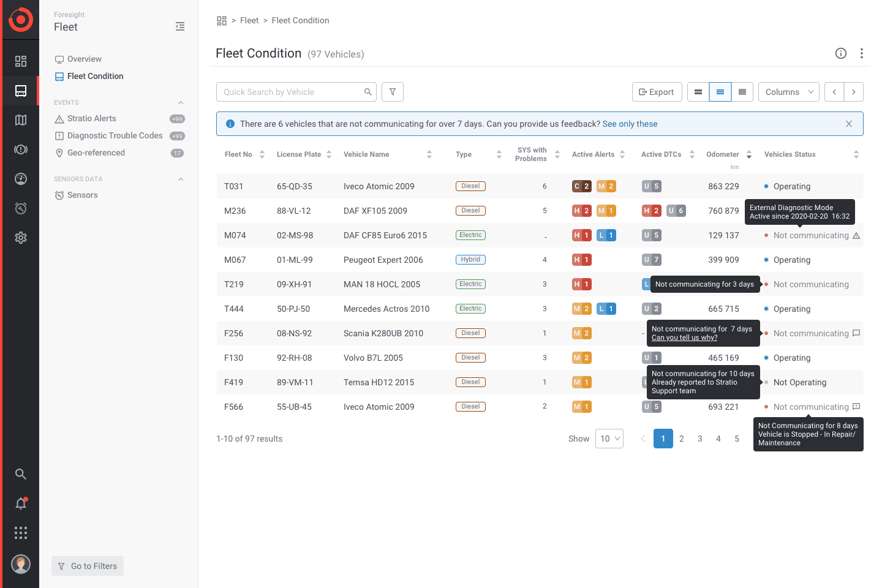Click the See only these link
The height and width of the screenshot is (588, 882).
[630, 124]
